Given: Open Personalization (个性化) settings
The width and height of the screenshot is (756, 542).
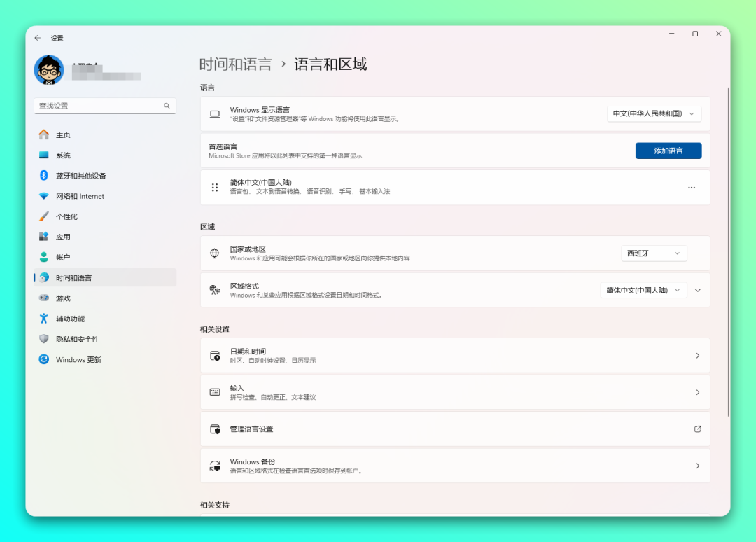Looking at the screenshot, I should (x=66, y=216).
